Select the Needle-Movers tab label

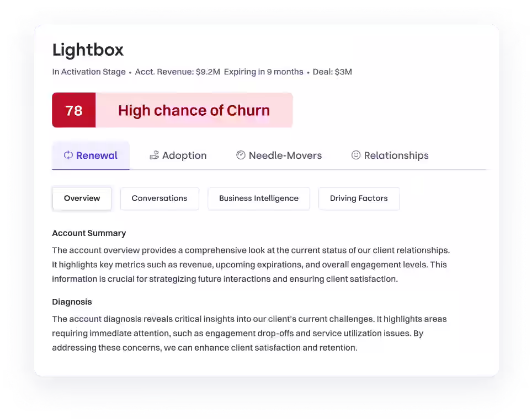[x=285, y=155]
